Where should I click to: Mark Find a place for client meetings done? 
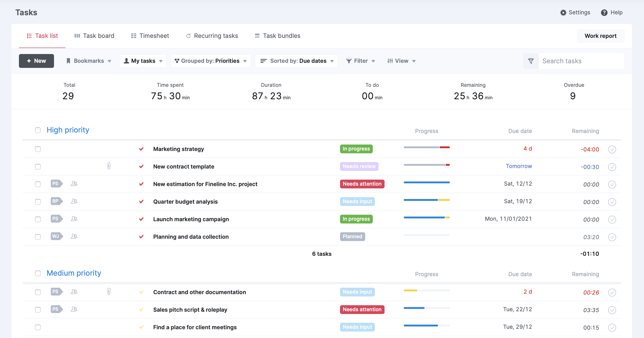pos(612,328)
